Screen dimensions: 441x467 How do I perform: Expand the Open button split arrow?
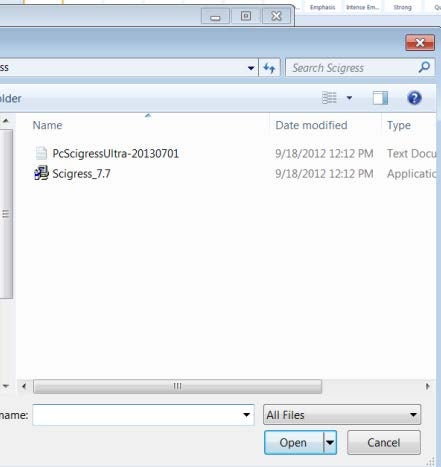pos(330,443)
